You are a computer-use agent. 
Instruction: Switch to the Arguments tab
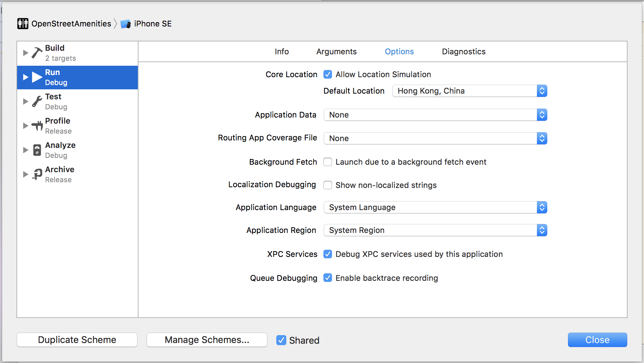(x=336, y=51)
